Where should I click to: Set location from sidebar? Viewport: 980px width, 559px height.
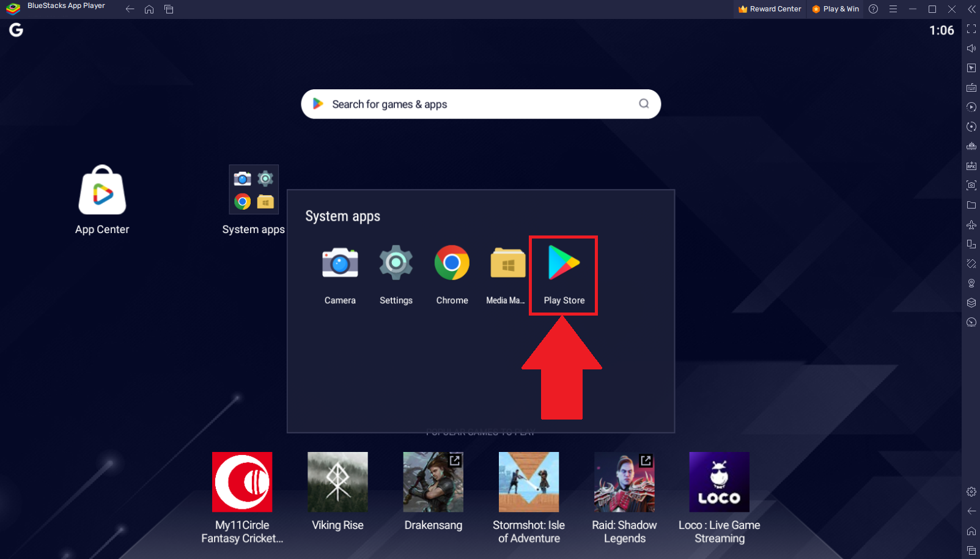[x=971, y=283]
